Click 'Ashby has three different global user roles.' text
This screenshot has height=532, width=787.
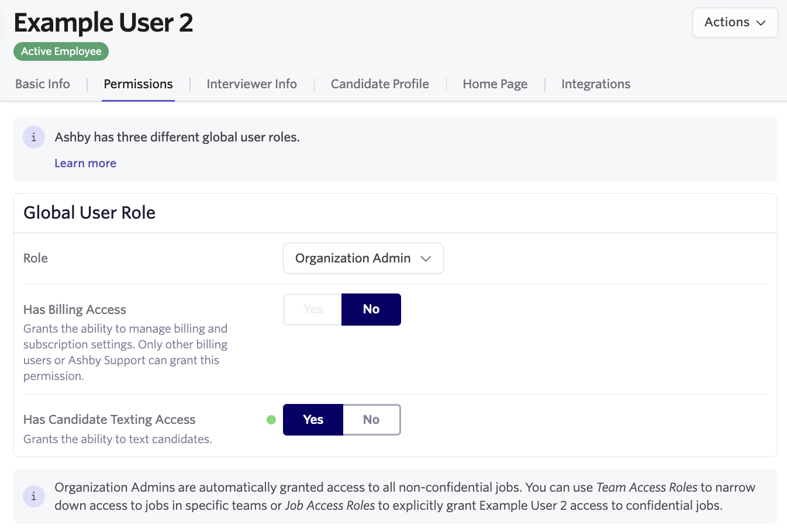[177, 137]
